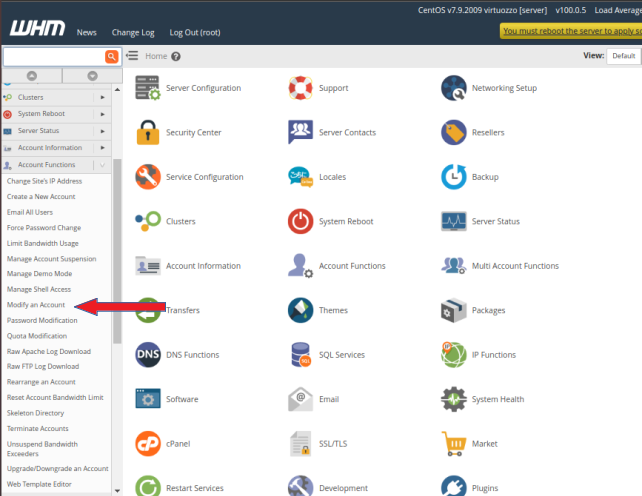Image resolution: width=642 pixels, height=496 pixels.
Task: Open News in the top bar
Action: 87,32
